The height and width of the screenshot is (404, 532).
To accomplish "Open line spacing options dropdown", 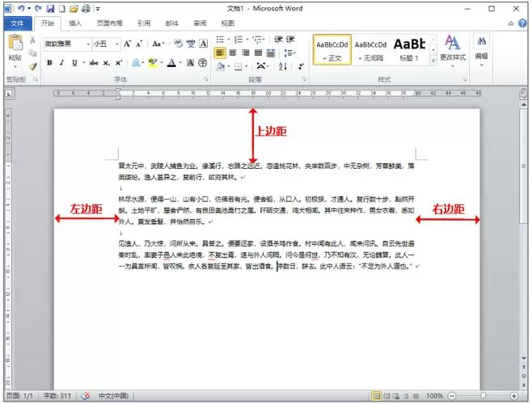I will (289, 53).
